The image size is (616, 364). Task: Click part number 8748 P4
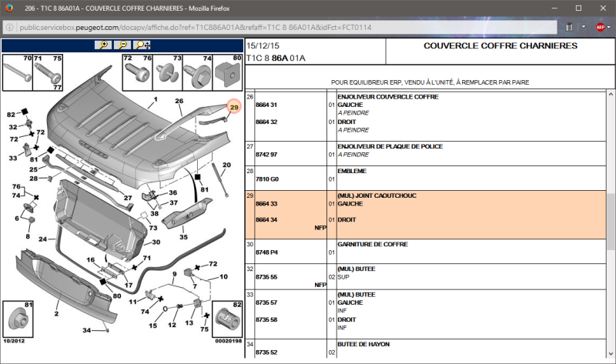point(266,252)
